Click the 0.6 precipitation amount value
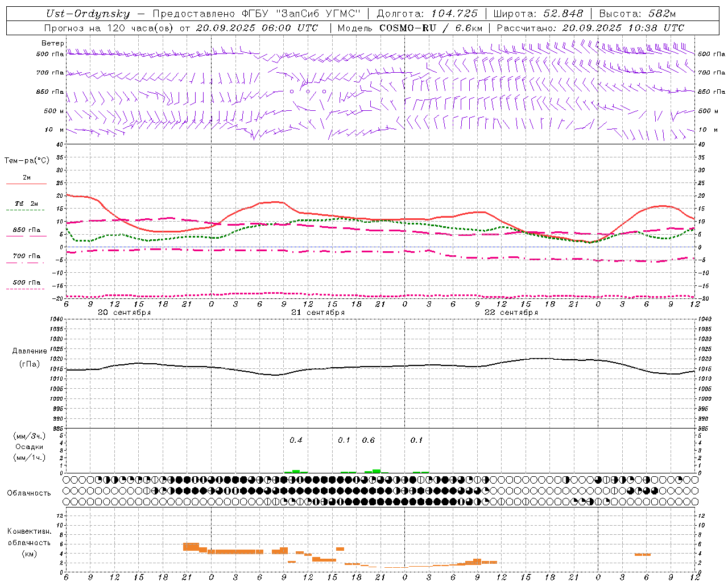This screenshot has height=582, width=728. 369,440
